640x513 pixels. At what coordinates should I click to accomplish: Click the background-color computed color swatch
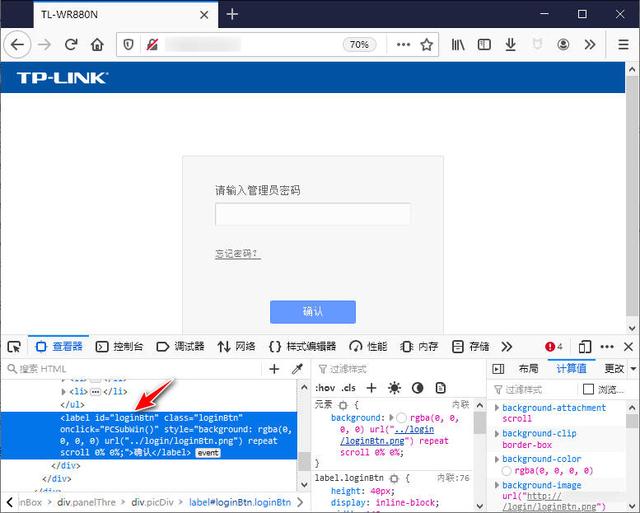(x=507, y=471)
